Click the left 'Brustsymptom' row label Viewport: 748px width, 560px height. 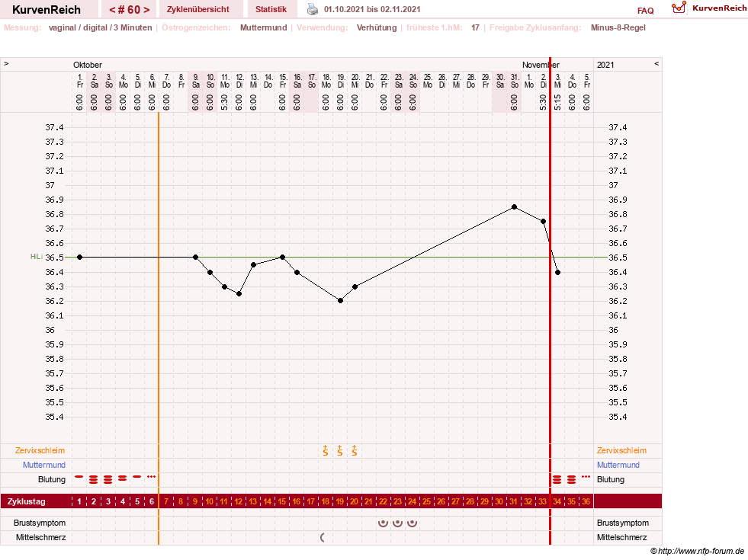(40, 523)
